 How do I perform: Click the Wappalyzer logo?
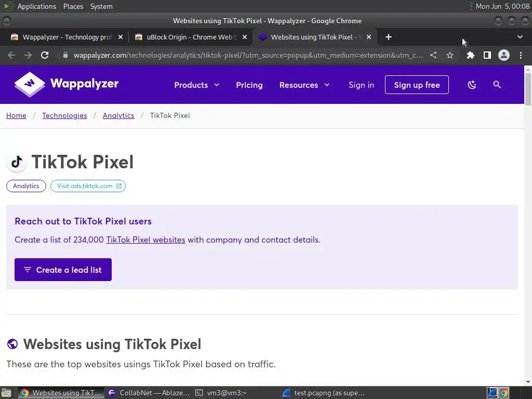tap(66, 84)
